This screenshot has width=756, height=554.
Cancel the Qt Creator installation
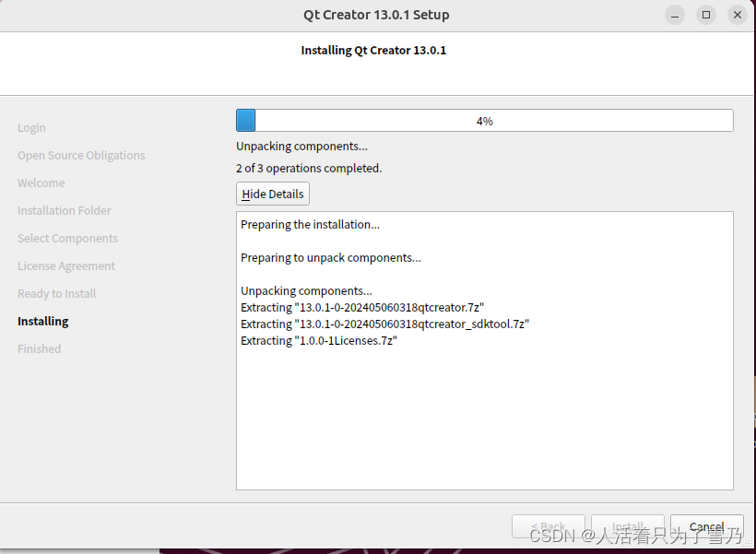(x=706, y=526)
